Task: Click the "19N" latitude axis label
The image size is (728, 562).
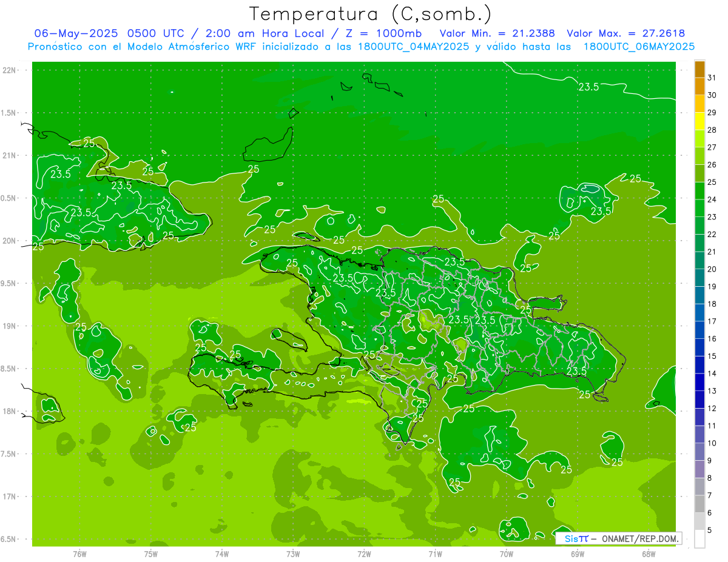Action: coord(9,326)
